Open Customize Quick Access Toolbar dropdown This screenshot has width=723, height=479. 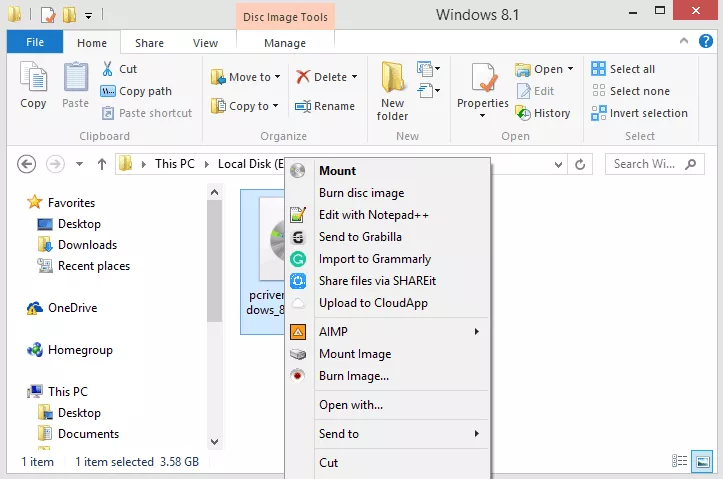88,16
